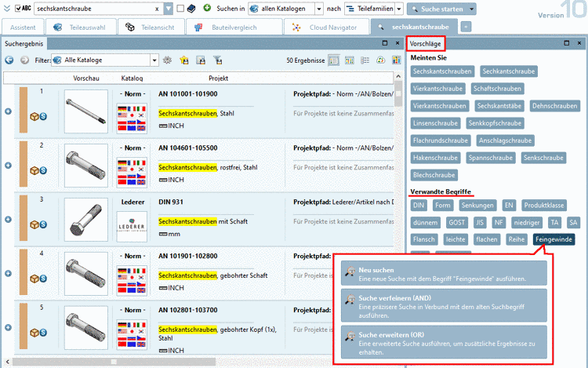Click highlighted related term Feingewinde
The height and width of the screenshot is (368, 588).
click(x=554, y=239)
